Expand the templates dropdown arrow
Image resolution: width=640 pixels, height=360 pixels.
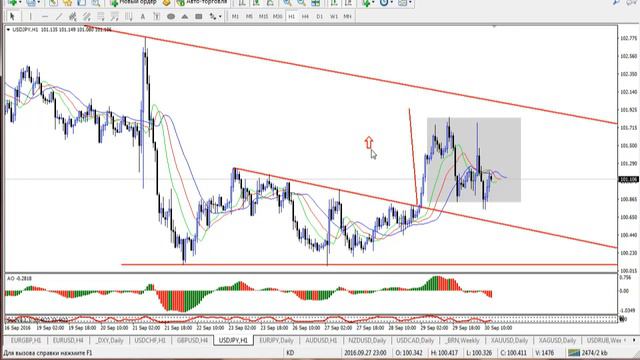pyautogui.click(x=410, y=3)
